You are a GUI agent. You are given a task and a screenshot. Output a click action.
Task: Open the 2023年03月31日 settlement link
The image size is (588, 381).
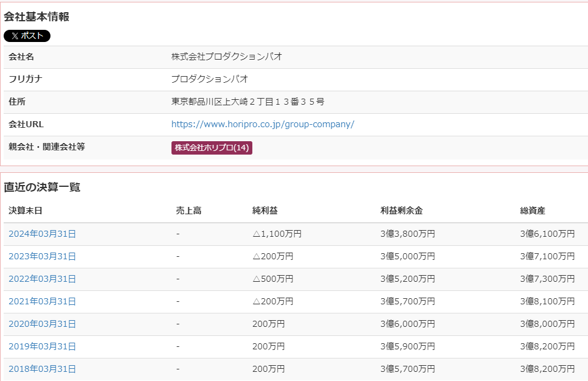[x=42, y=256]
